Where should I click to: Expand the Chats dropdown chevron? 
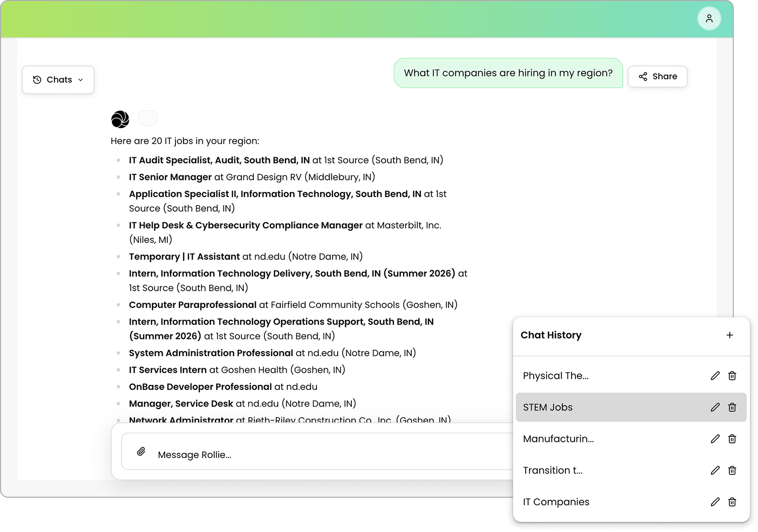click(80, 80)
